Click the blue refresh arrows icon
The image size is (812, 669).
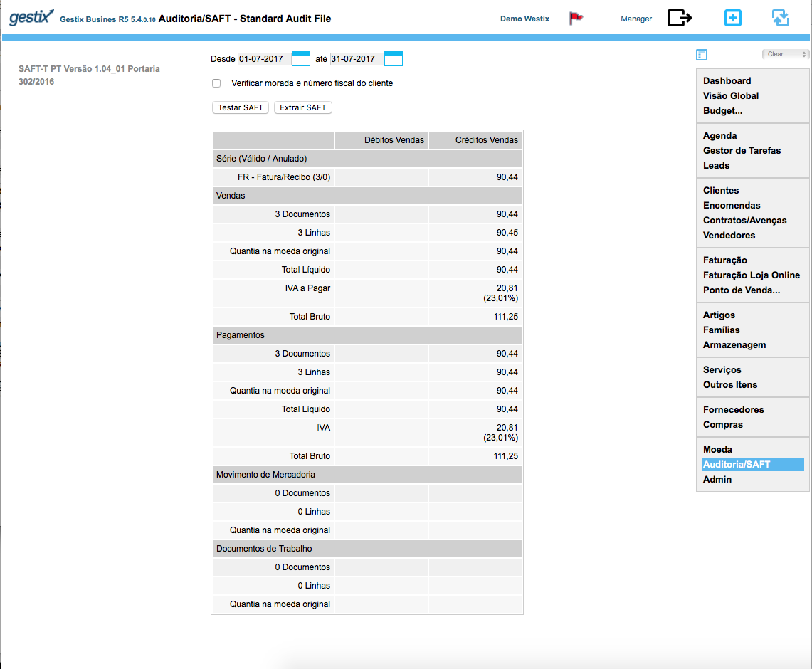(781, 19)
